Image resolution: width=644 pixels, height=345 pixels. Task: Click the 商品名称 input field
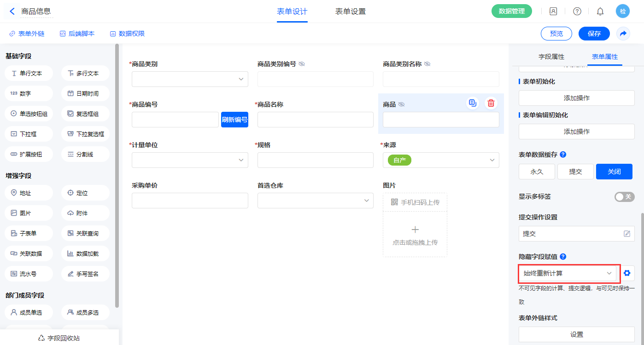point(315,120)
